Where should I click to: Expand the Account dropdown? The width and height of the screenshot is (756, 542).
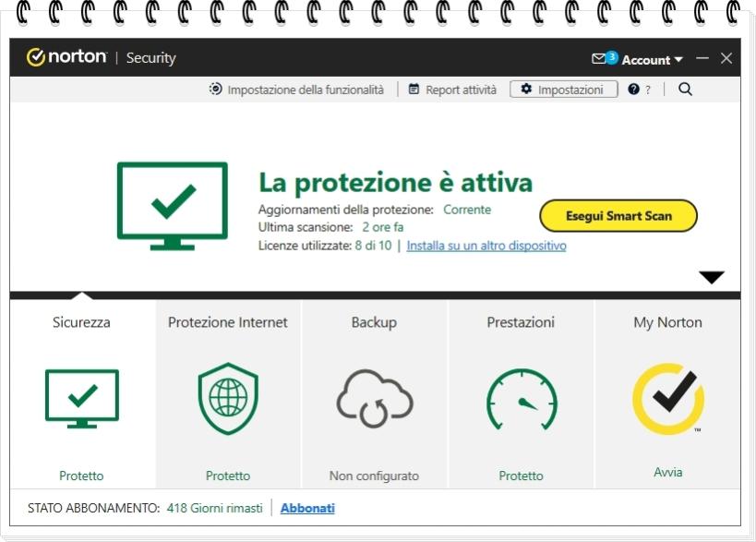click(651, 59)
